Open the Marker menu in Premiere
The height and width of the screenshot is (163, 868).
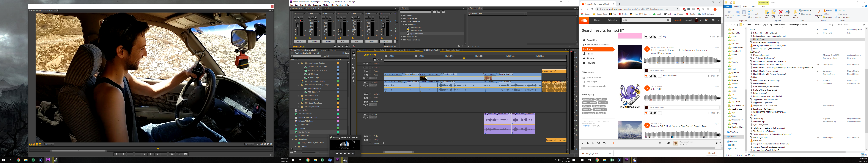(x=325, y=5)
